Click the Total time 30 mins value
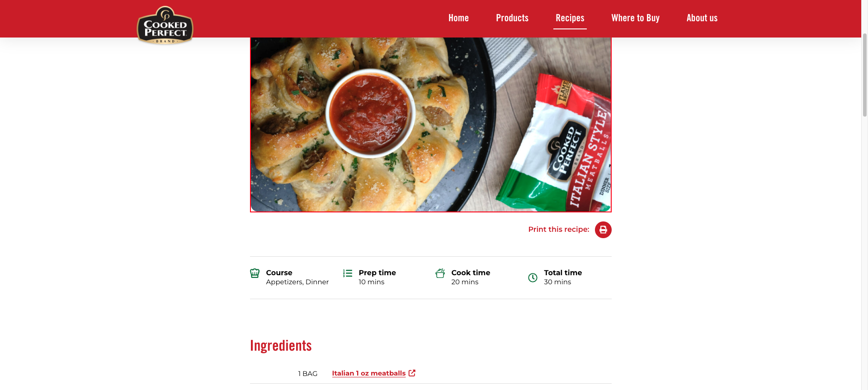Screen dimensions: 868x390 [557, 282]
